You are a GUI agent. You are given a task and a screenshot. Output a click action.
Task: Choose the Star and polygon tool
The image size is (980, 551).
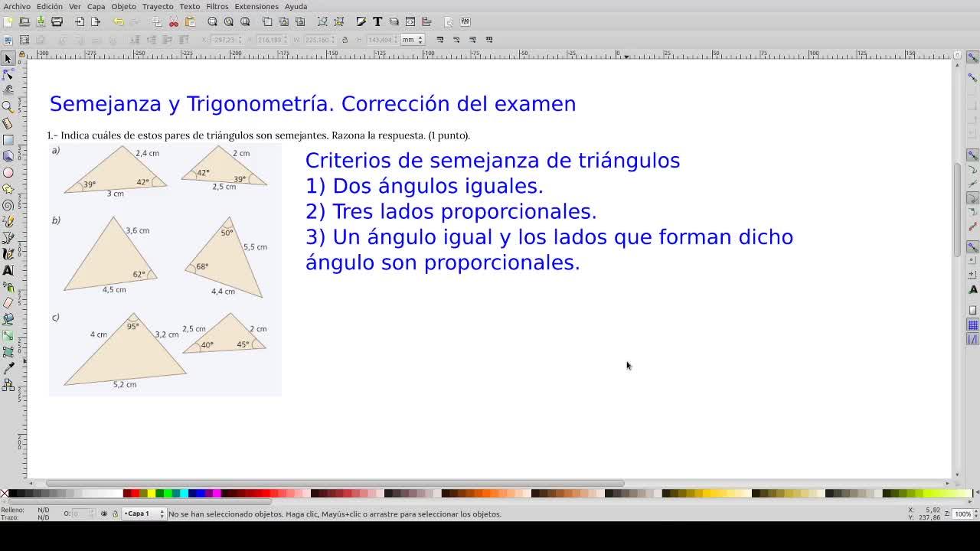pyautogui.click(x=8, y=189)
